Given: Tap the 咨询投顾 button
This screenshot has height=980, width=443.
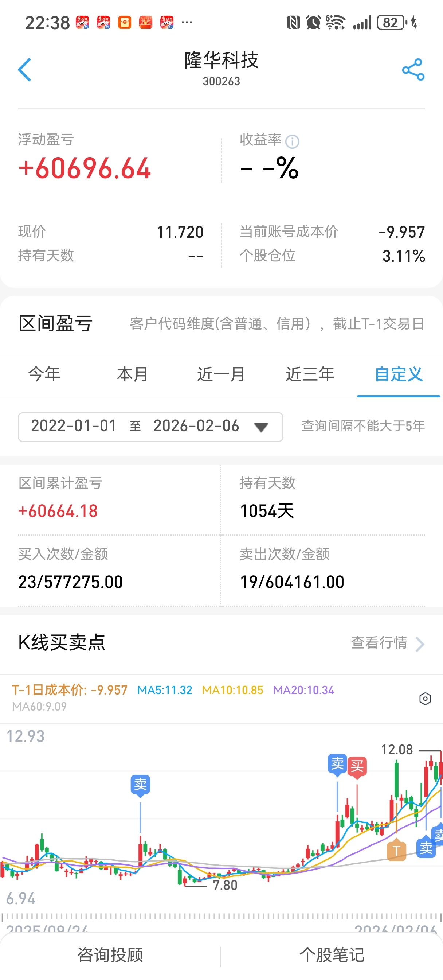Looking at the screenshot, I should point(110,955).
